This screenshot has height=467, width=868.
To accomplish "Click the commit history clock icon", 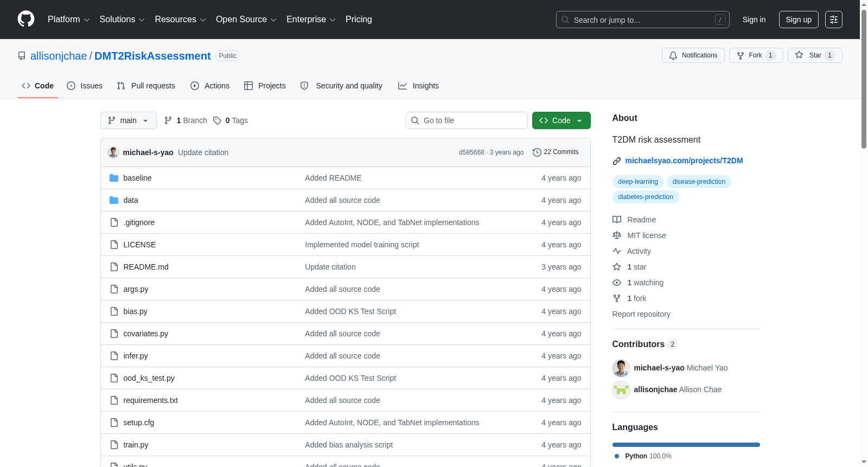I will tap(537, 152).
